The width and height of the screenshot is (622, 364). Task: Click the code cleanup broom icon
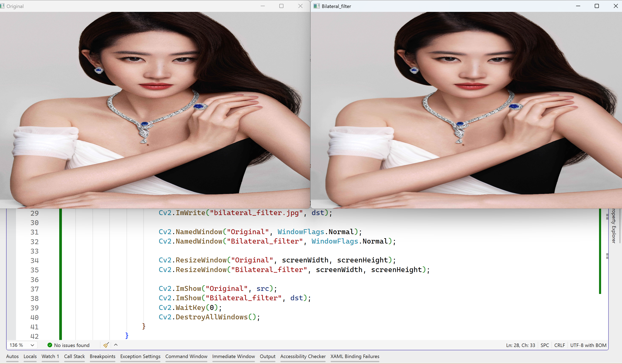[x=106, y=345]
